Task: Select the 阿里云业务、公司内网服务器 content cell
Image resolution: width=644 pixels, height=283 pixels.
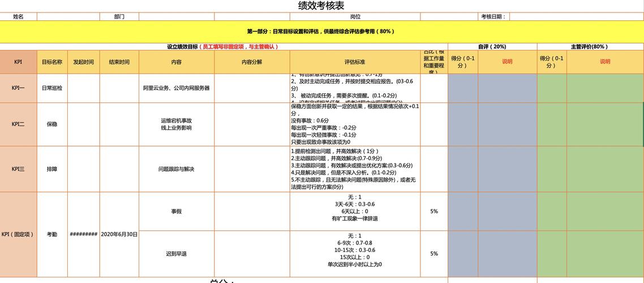Action: (177, 88)
